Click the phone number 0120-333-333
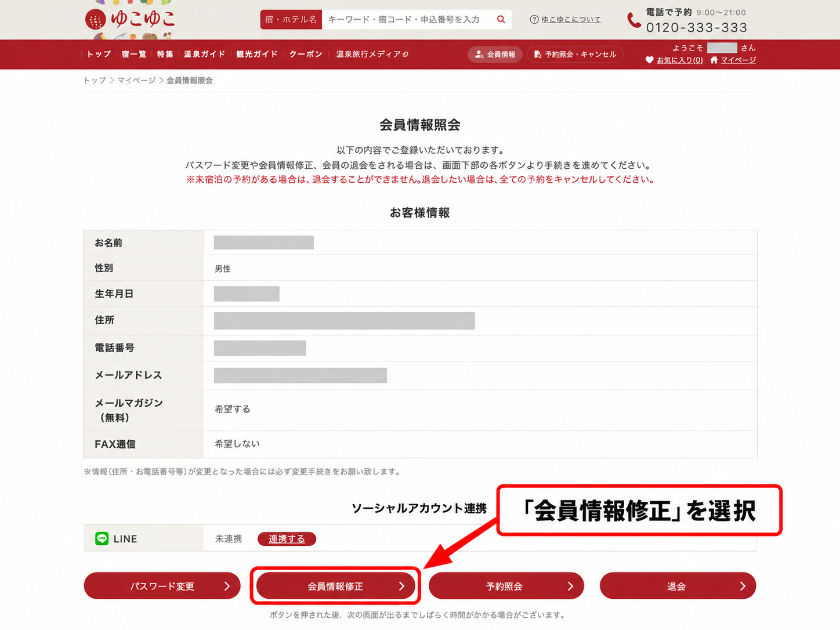Screen dimensions: 840x630 tap(696, 27)
